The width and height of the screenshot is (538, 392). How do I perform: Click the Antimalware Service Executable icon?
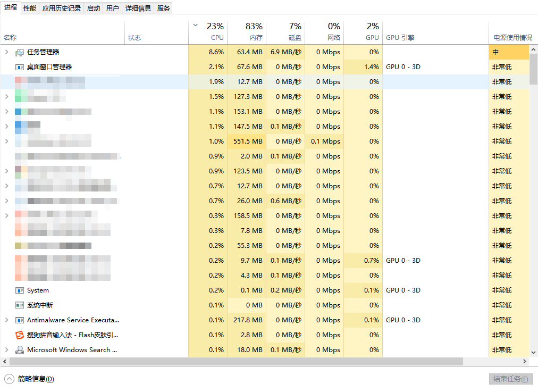(20, 320)
